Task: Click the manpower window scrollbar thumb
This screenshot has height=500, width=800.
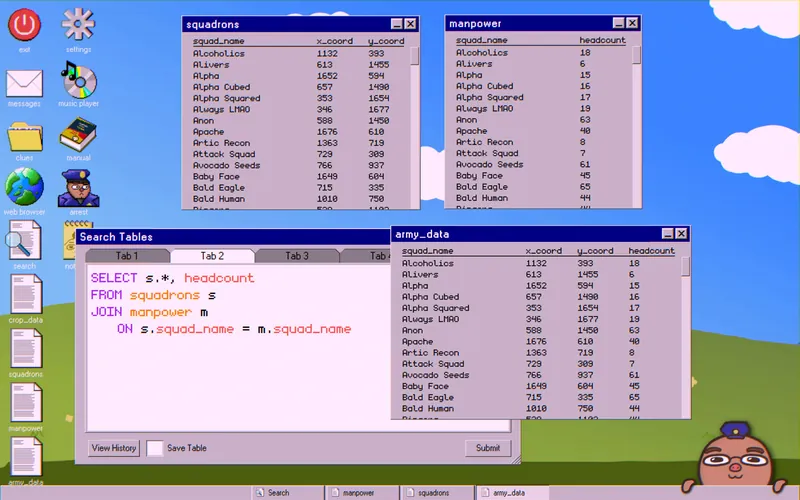Action: point(636,55)
